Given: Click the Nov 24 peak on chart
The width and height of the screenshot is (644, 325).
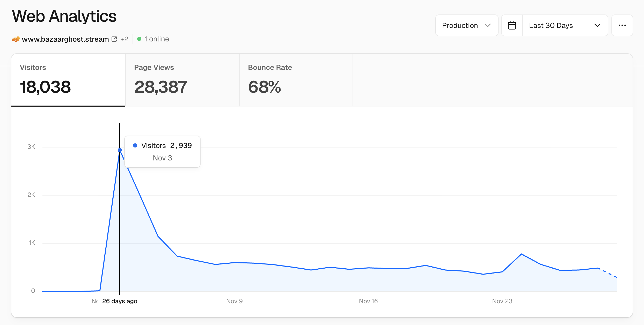Looking at the screenshot, I should (521, 254).
